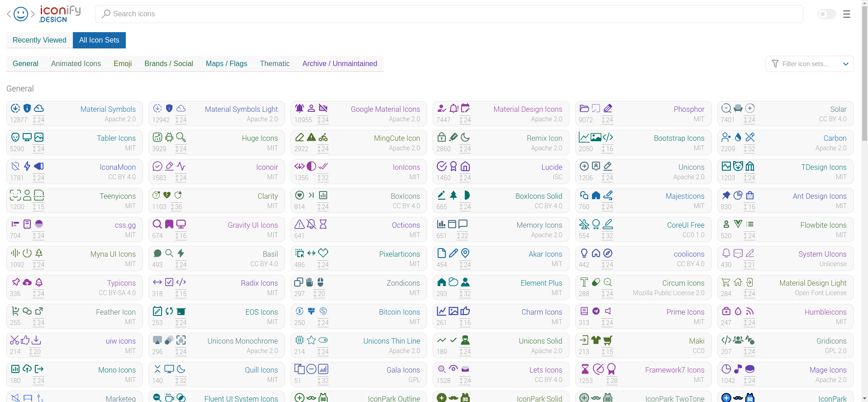Image resolution: width=868 pixels, height=402 pixels.
Task: Select the shopping bag icon in Ant Design Icons card
Action: (750, 195)
